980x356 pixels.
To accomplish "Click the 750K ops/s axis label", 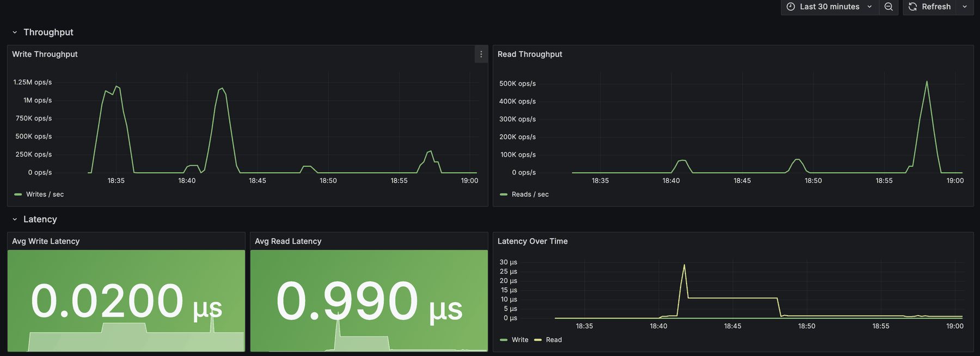I will (34, 118).
